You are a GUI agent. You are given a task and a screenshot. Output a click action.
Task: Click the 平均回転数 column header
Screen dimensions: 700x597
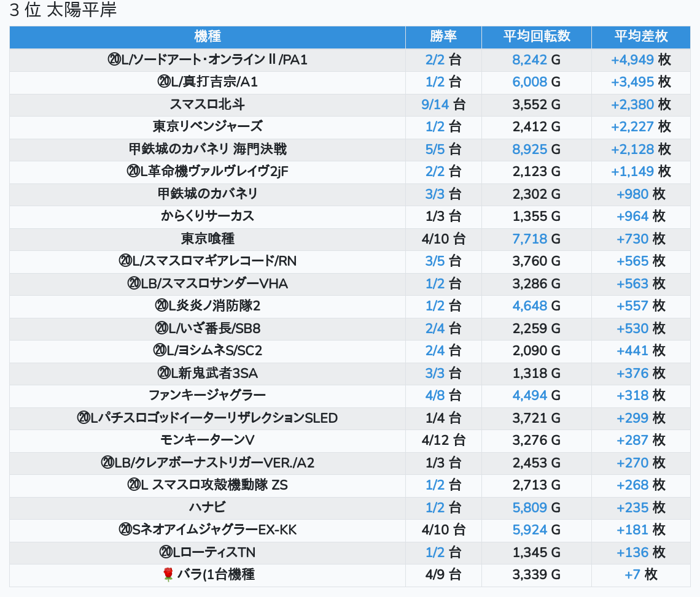coord(537,37)
